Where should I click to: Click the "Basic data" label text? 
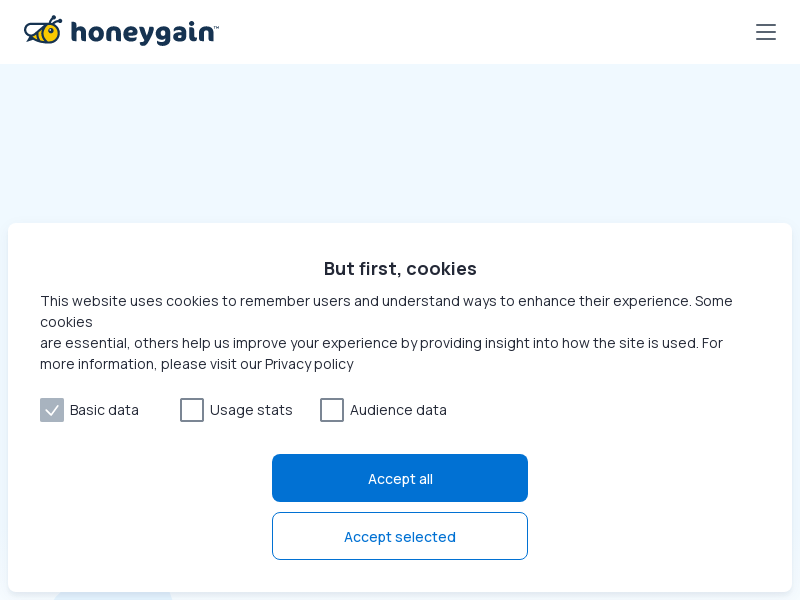[104, 410]
